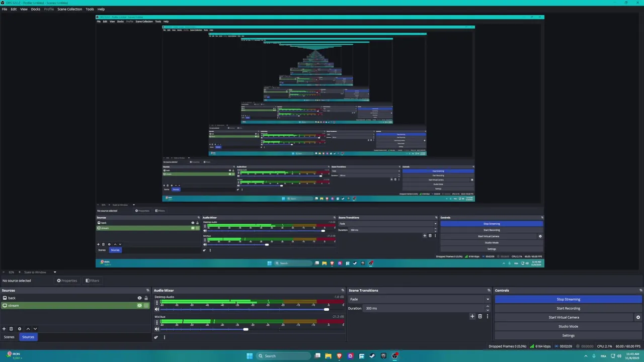644x362 pixels.
Task: Open Mic/Aux options three-dot menu
Action: point(156,322)
